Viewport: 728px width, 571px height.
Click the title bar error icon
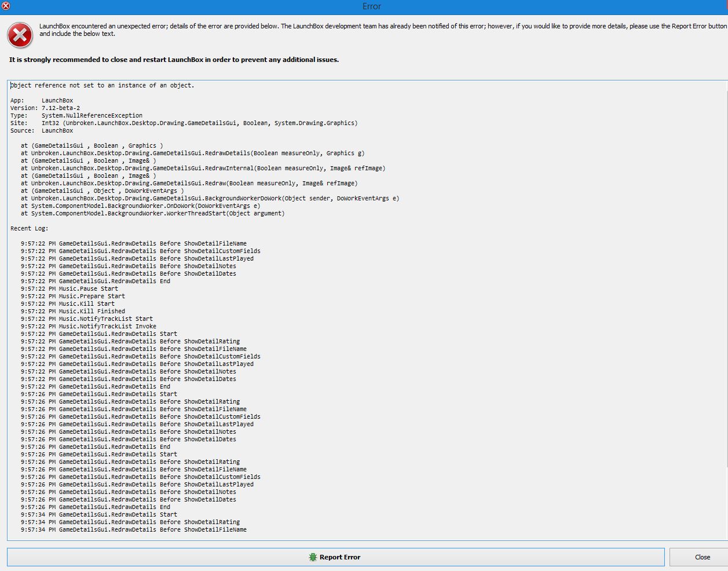point(6,6)
